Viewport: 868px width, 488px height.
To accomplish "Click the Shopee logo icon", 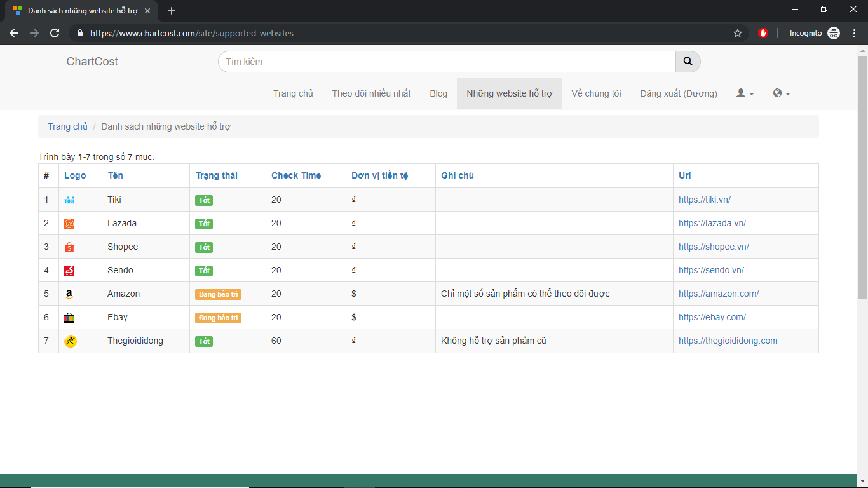I will pos(69,247).
